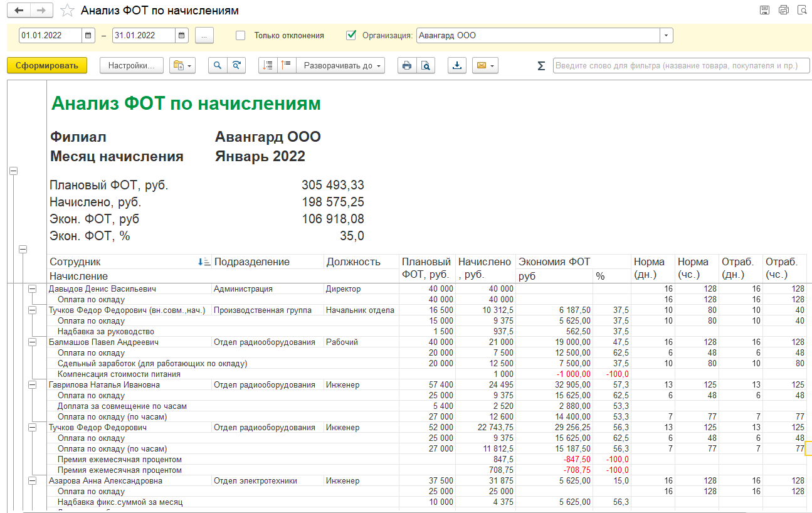The width and height of the screenshot is (812, 513).
Task: Uncheck the 'Организация' filter checkbox
Action: click(x=351, y=36)
